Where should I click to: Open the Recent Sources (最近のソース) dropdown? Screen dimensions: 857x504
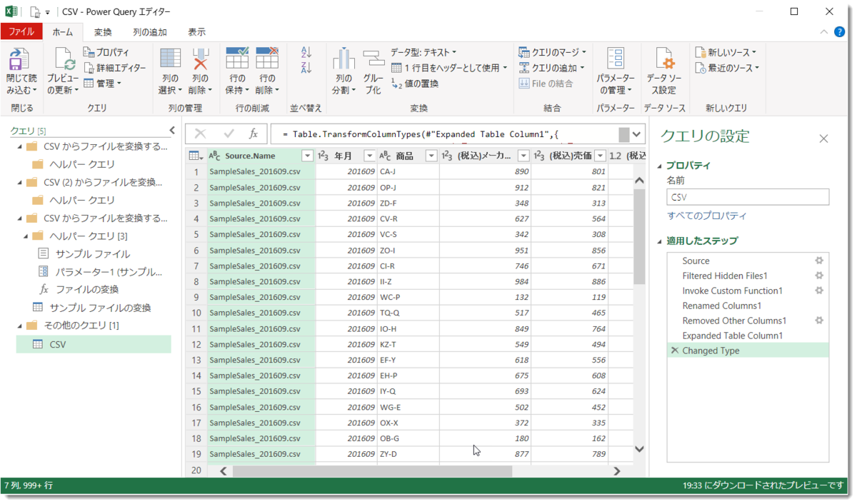pos(727,68)
